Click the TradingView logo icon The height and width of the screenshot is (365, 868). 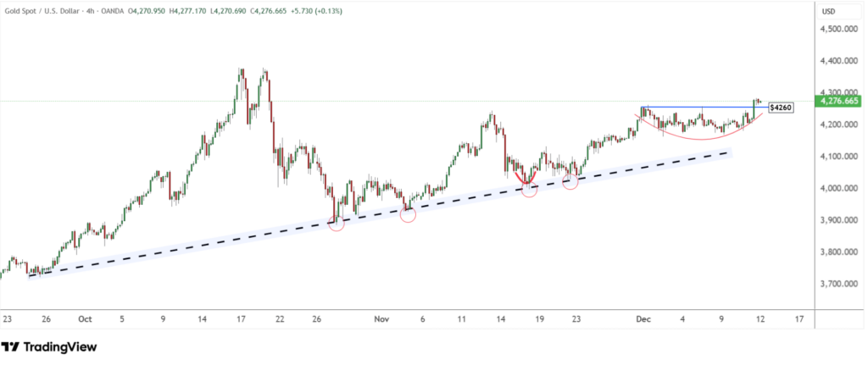(x=10, y=347)
